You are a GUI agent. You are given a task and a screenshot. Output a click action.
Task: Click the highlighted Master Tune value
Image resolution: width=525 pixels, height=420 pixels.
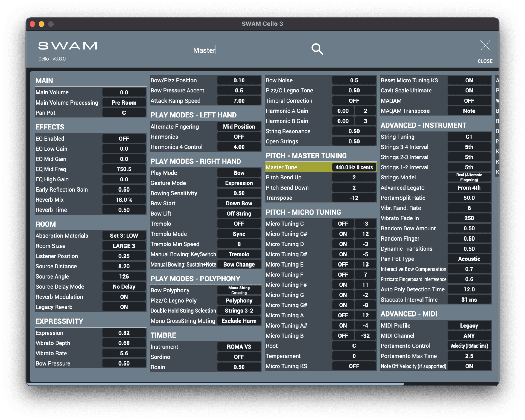354,167
